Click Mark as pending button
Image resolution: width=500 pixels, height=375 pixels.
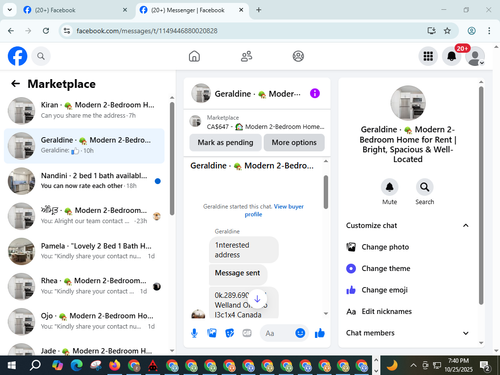(x=225, y=143)
